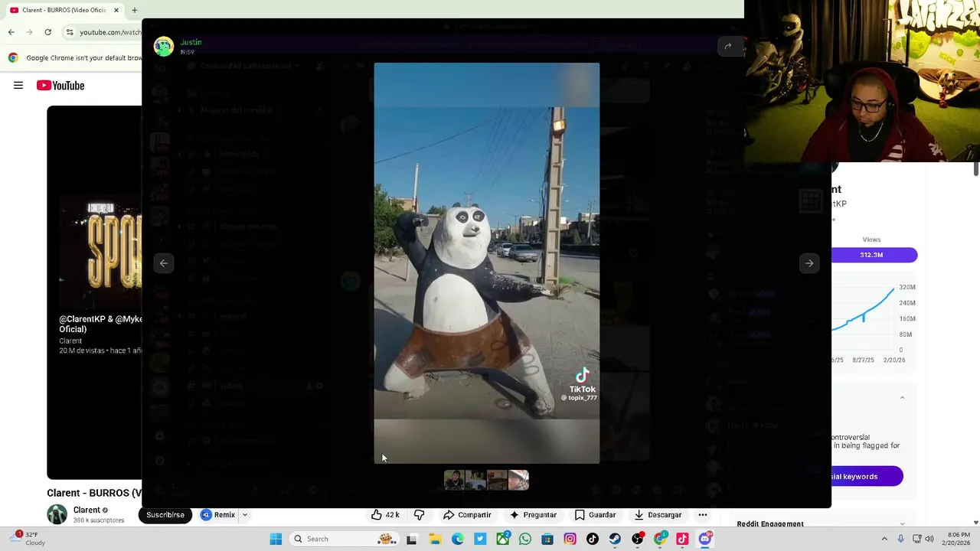This screenshot has width=980, height=551.
Task: Open Instagram from the taskbar
Action: click(x=570, y=539)
